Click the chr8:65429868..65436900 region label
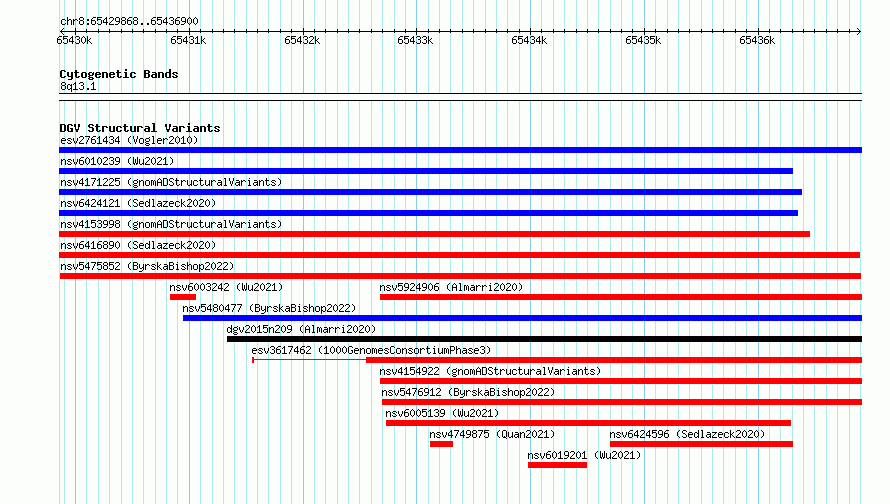Viewport: 890px width, 504px height. (129, 21)
